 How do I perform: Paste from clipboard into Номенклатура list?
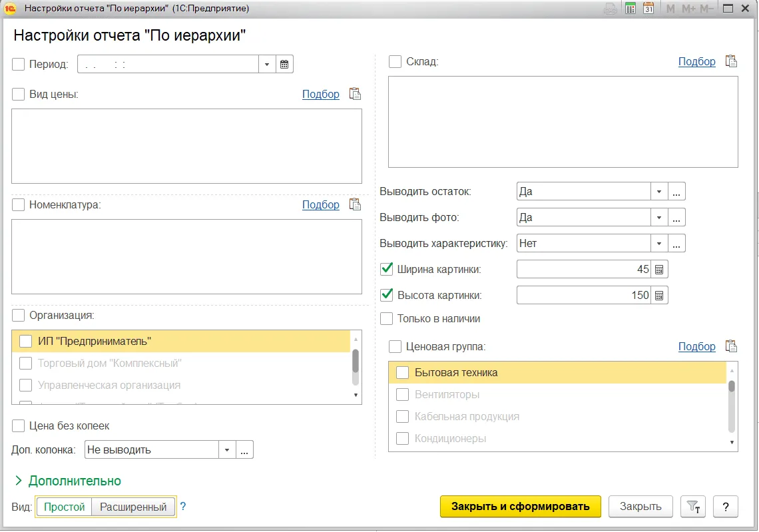pos(356,205)
